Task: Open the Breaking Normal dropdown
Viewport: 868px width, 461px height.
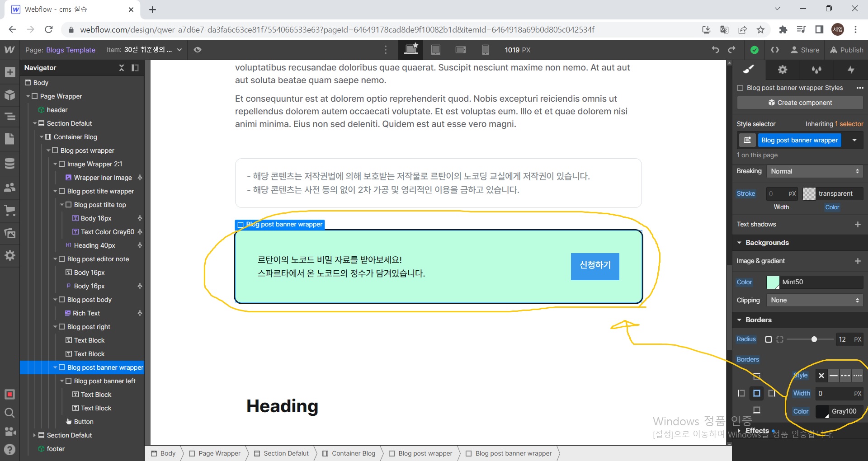Action: click(815, 171)
